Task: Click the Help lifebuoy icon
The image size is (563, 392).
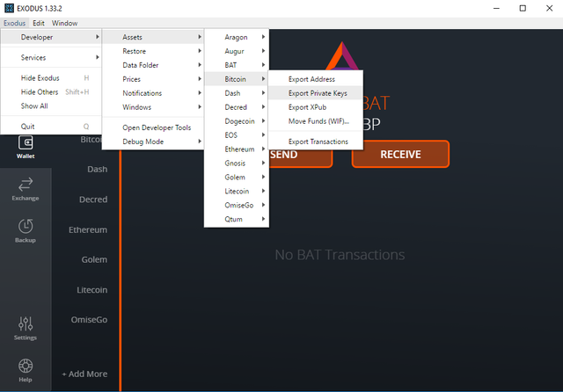Action: click(x=26, y=368)
